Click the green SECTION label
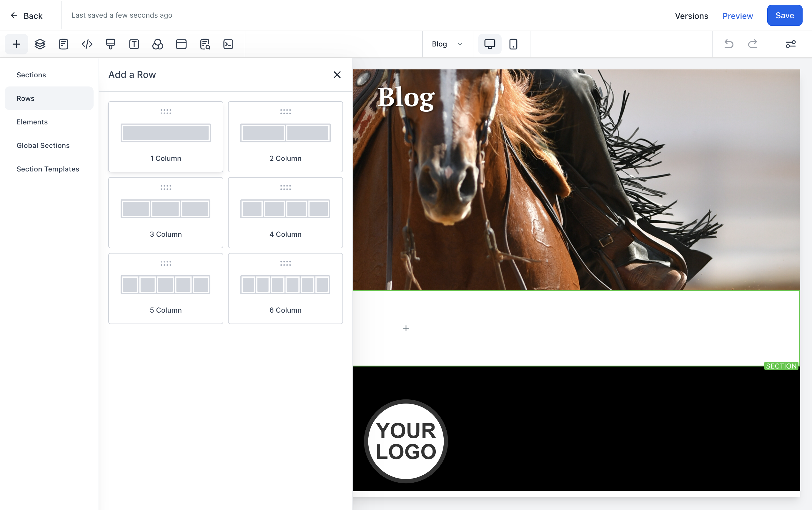812x510 pixels. click(781, 366)
